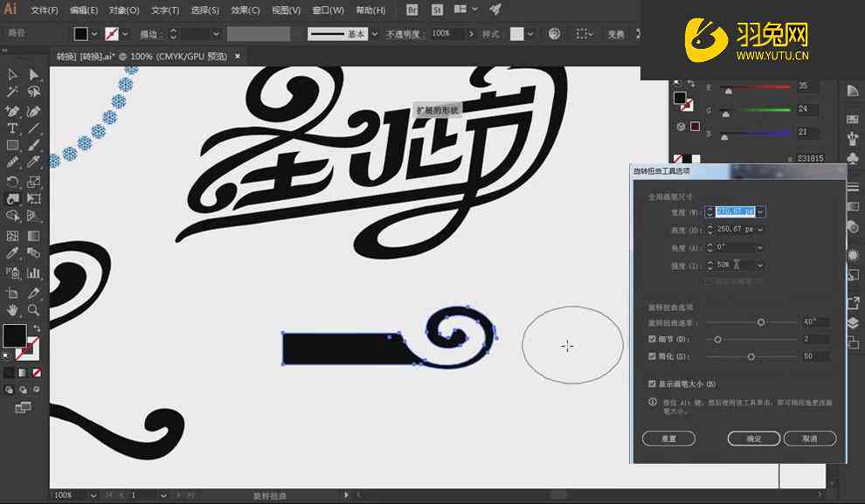
Task: Toggle 显示画笔大小 (B) checkbox
Action: [652, 383]
